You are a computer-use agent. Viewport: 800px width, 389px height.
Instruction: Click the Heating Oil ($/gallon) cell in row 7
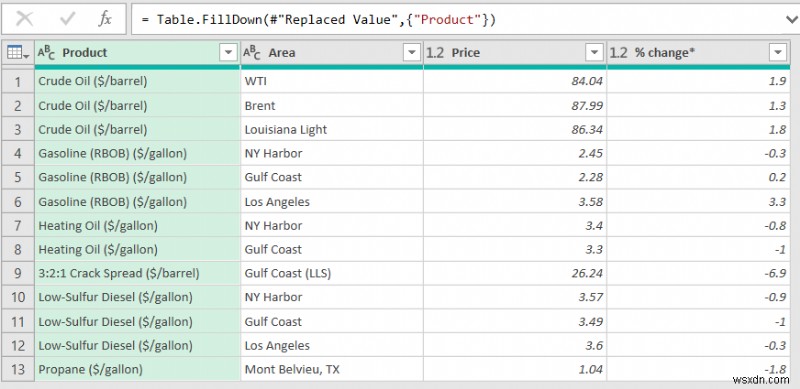pos(138,225)
